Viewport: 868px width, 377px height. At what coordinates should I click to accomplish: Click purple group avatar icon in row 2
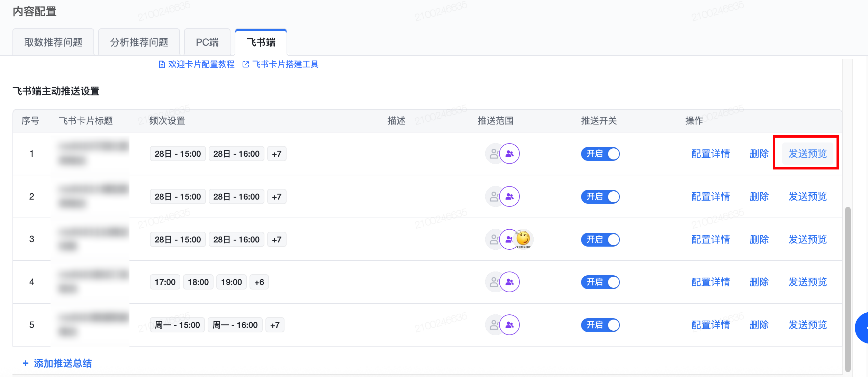(x=509, y=196)
